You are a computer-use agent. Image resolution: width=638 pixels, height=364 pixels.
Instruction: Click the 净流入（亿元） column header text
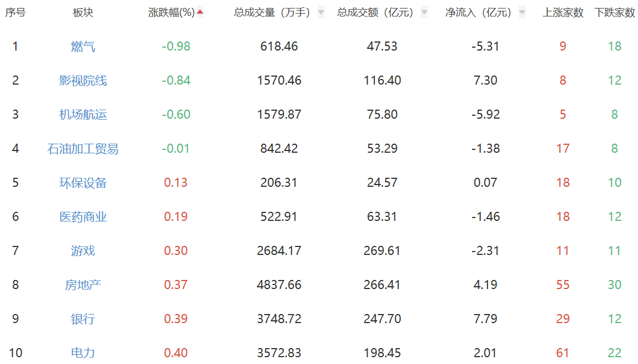(x=478, y=12)
